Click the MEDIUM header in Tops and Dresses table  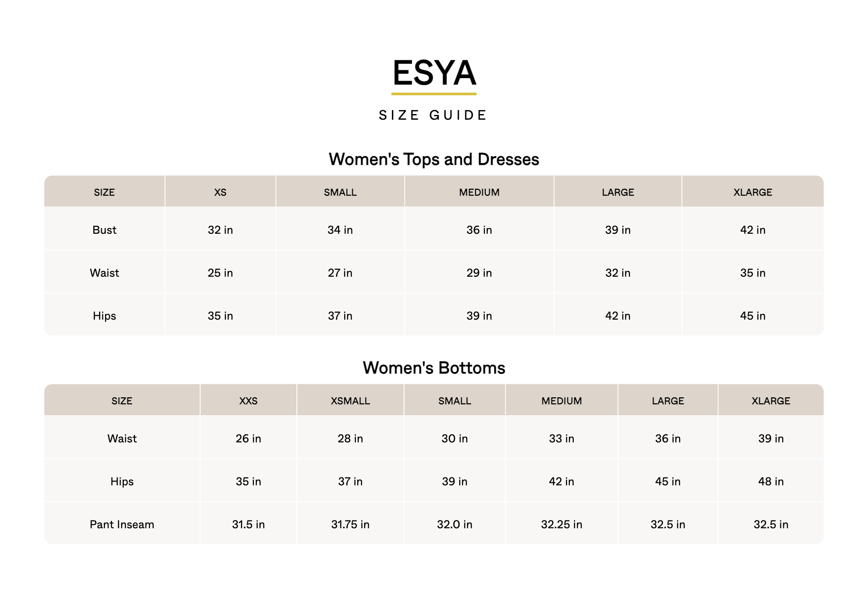[x=479, y=192]
